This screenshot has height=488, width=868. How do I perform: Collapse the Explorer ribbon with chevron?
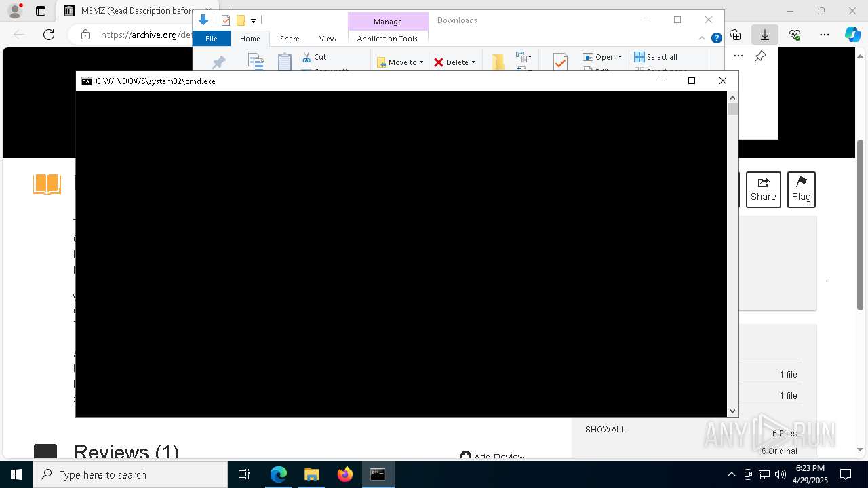703,38
